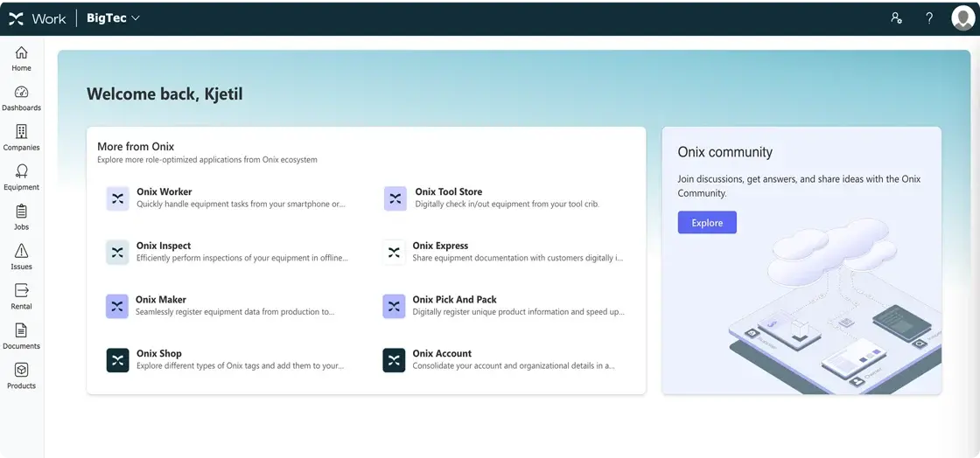Viewport: 980px width, 458px height.
Task: Open Dashboards from the sidebar
Action: 21,99
